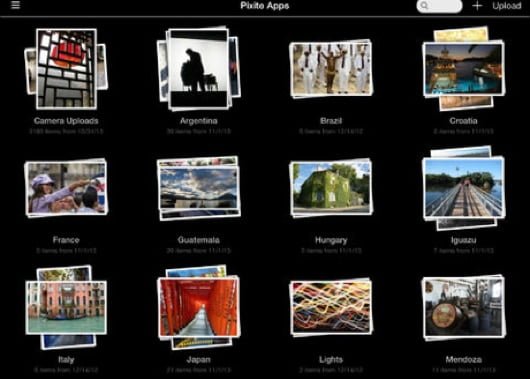Image resolution: width=530 pixels, height=379 pixels.
Task: Click the plus add icon
Action: [477, 6]
